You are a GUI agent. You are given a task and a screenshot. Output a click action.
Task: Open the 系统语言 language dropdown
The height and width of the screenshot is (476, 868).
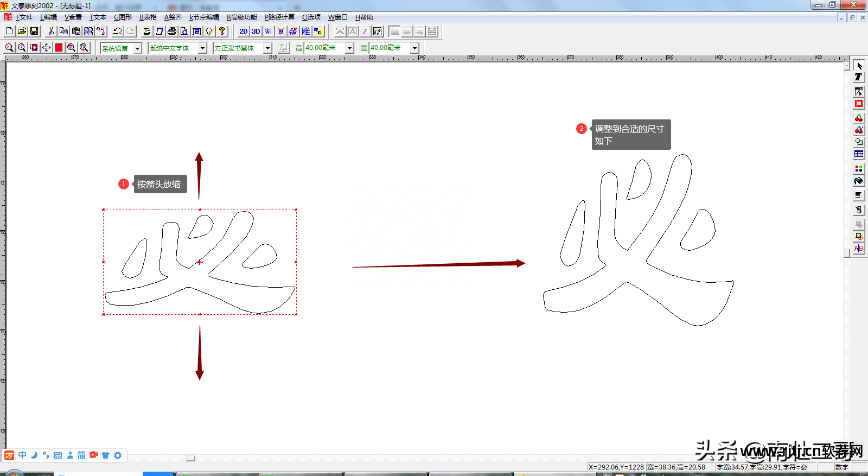(137, 48)
